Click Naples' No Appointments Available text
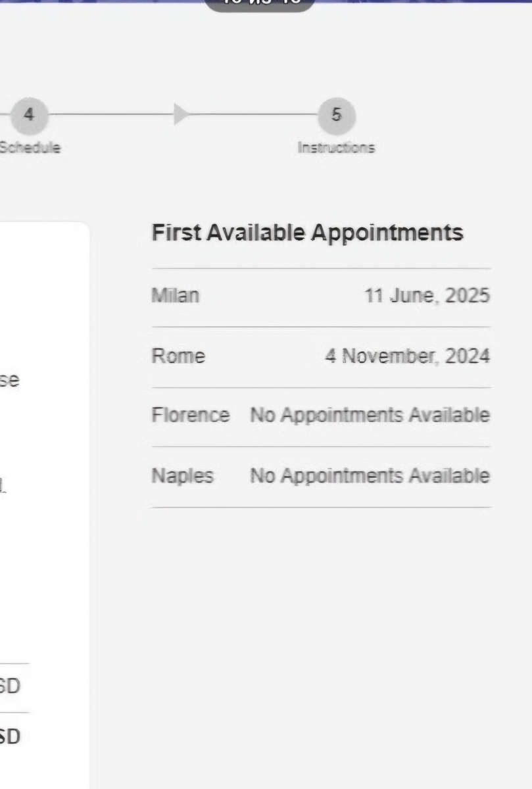 coord(370,475)
